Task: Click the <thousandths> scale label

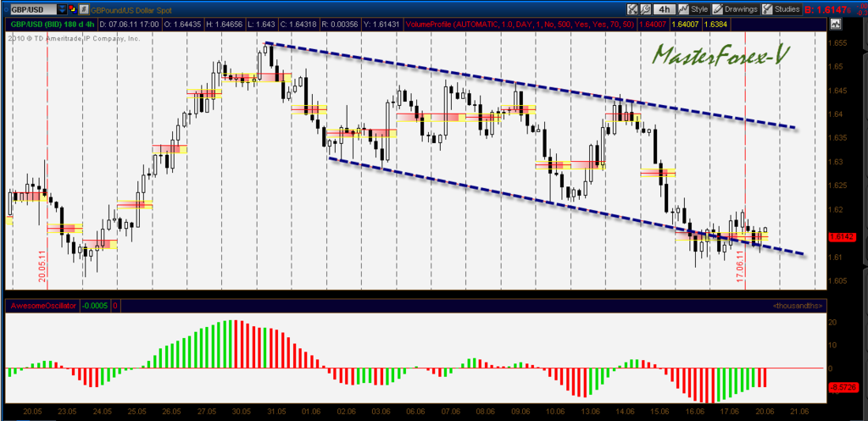Action: tap(797, 306)
